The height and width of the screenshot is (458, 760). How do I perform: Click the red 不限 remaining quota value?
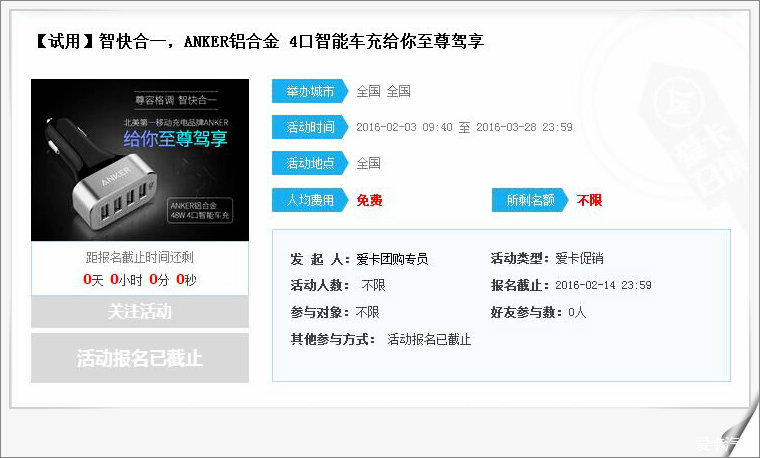point(589,200)
